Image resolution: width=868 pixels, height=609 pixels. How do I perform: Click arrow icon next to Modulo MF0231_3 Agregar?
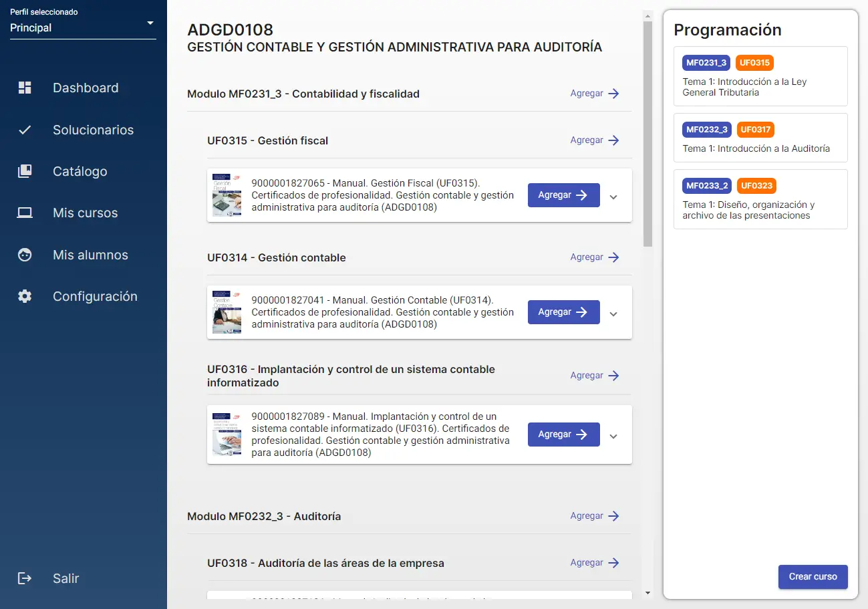[x=613, y=94]
